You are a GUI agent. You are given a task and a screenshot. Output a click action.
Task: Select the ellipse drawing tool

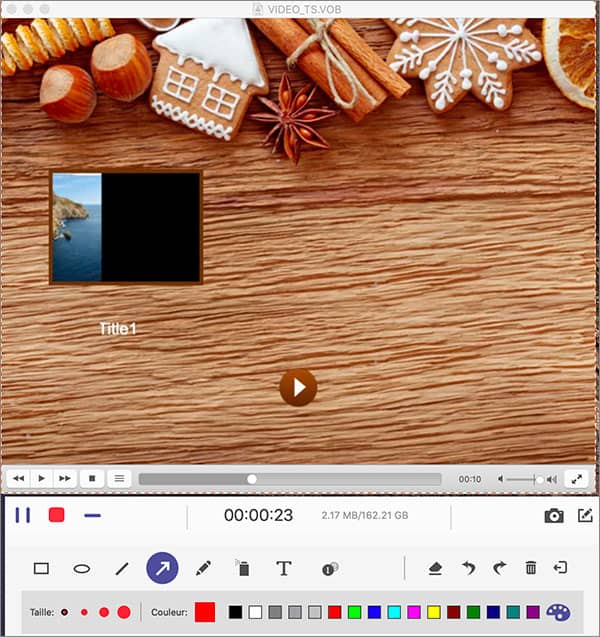click(82, 568)
